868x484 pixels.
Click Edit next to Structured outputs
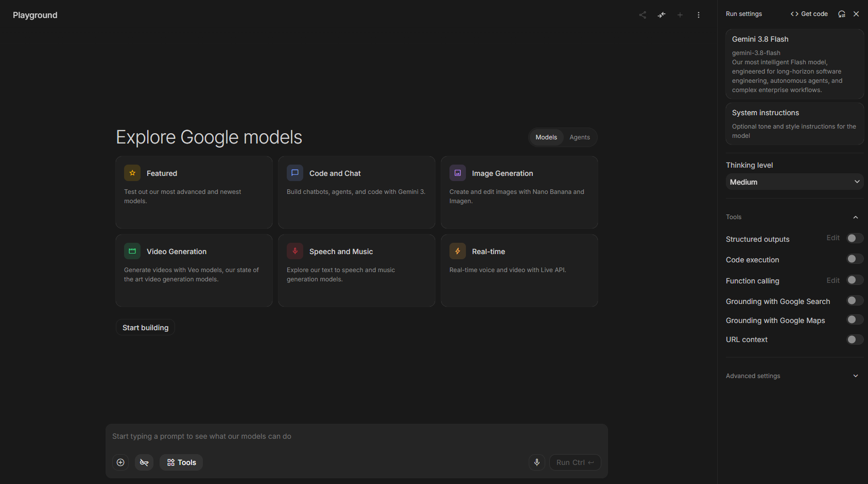click(833, 238)
